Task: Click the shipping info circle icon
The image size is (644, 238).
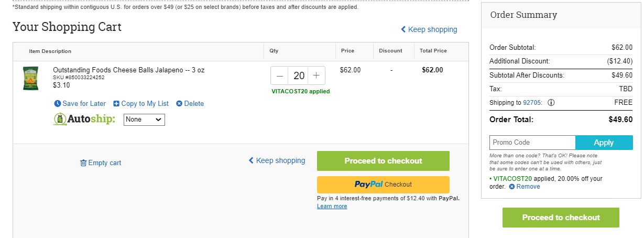Action: 551,103
